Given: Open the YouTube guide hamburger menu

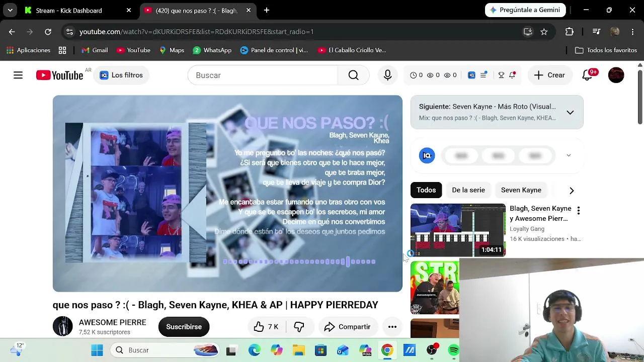Looking at the screenshot, I should (x=18, y=75).
